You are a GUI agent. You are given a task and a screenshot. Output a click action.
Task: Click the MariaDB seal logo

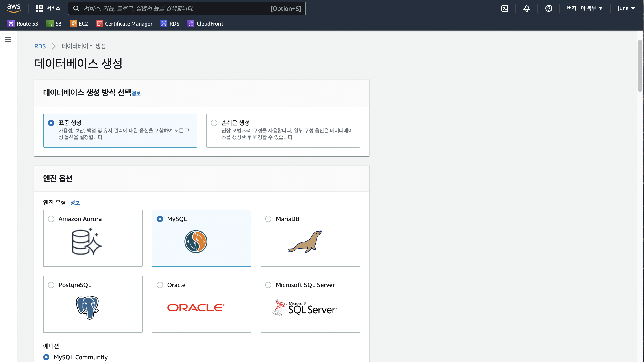(x=305, y=242)
